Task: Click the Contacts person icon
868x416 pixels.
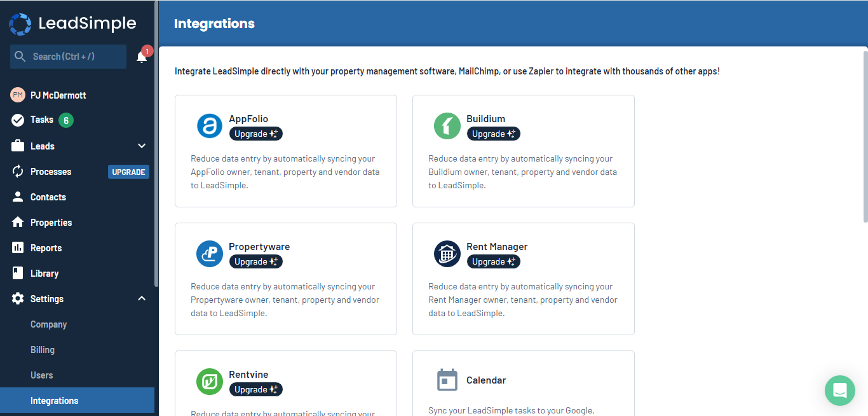Action: (18, 197)
